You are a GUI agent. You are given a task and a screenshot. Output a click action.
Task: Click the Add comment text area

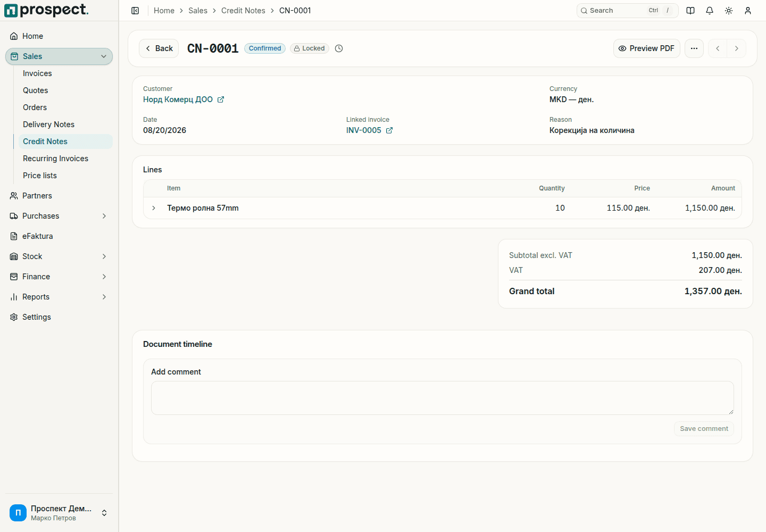click(x=443, y=398)
